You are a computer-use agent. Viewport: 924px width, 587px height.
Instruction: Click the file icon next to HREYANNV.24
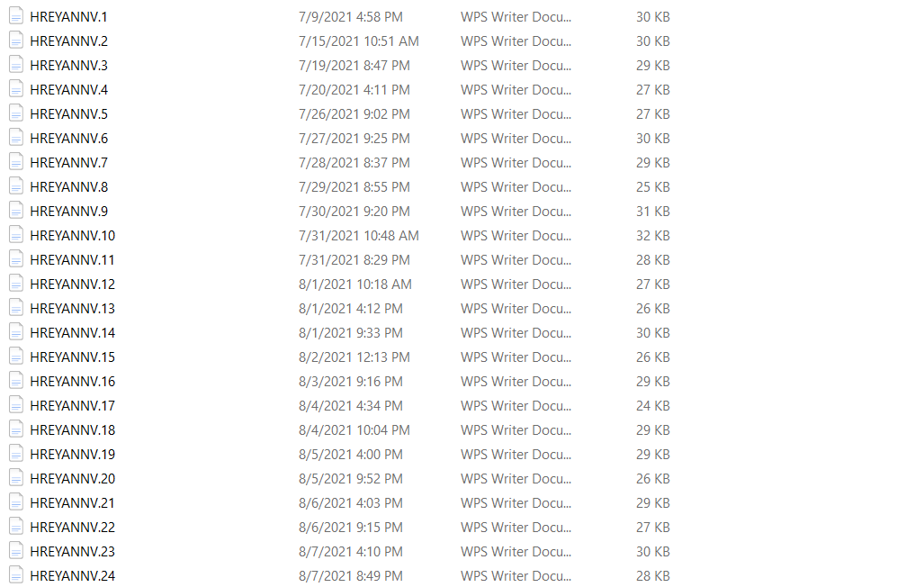[16, 576]
